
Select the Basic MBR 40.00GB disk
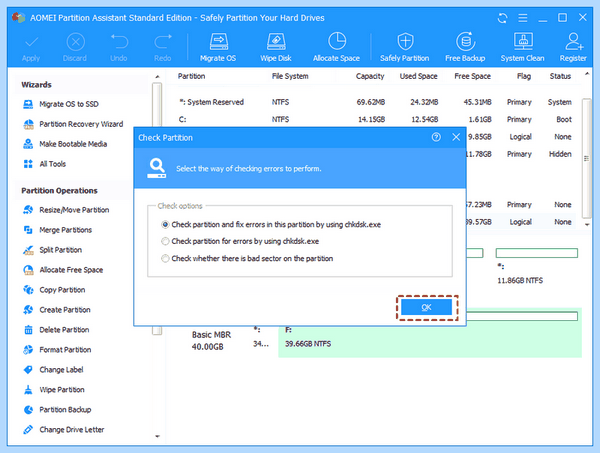point(211,341)
